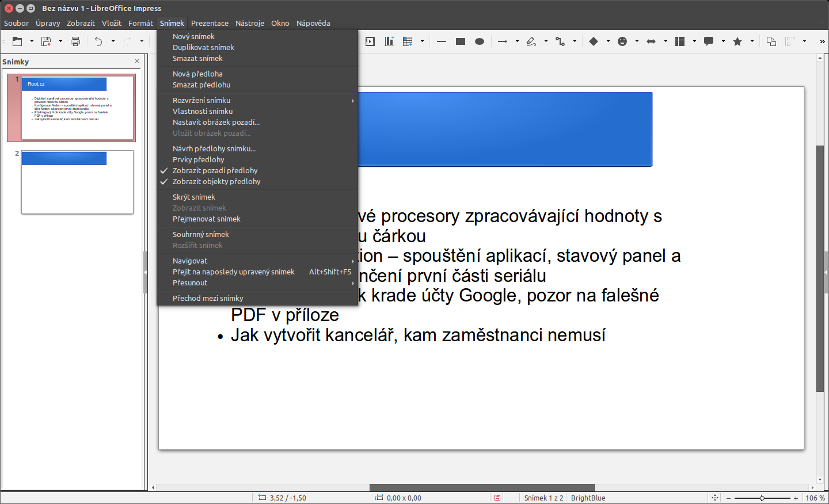Select the freeform curve pencil tool
The height and width of the screenshot is (504, 829).
click(531, 41)
